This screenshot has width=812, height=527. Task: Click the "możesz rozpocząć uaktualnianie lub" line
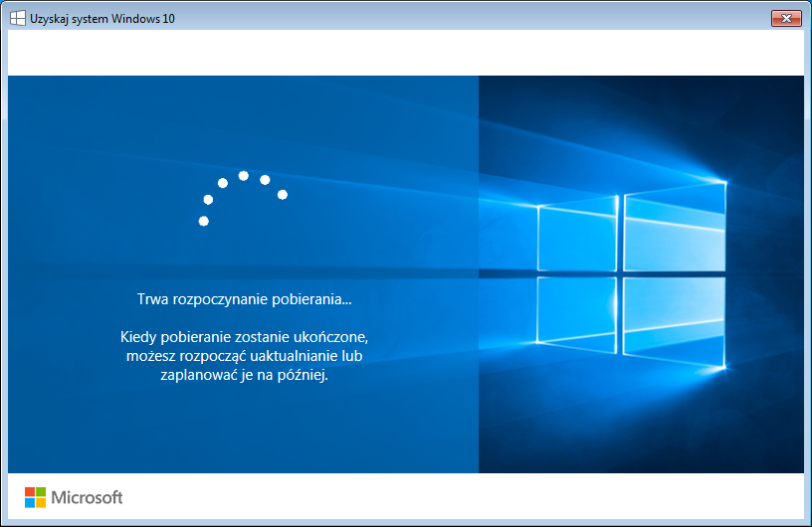point(245,356)
